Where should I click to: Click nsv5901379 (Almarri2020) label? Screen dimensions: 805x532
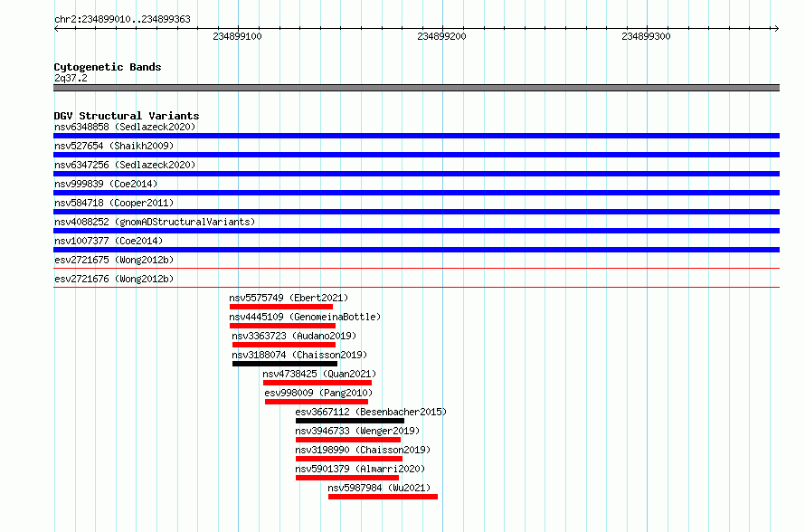(360, 469)
